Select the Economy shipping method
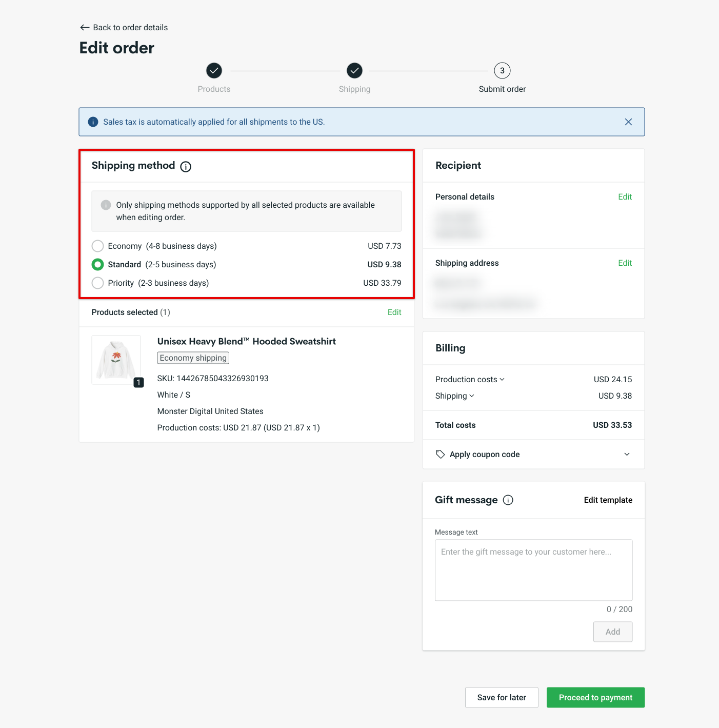Image resolution: width=719 pixels, height=728 pixels. 97,246
